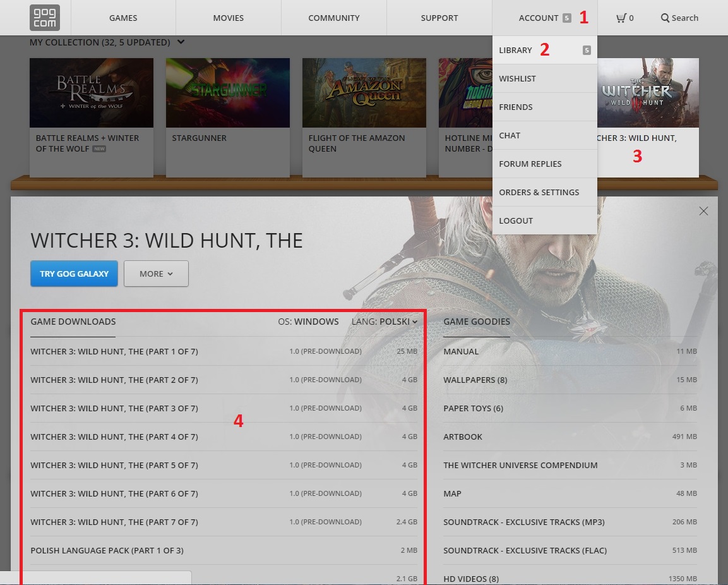Select FORUM REPLIES from account dropdown
This screenshot has width=728, height=585.
click(545, 164)
